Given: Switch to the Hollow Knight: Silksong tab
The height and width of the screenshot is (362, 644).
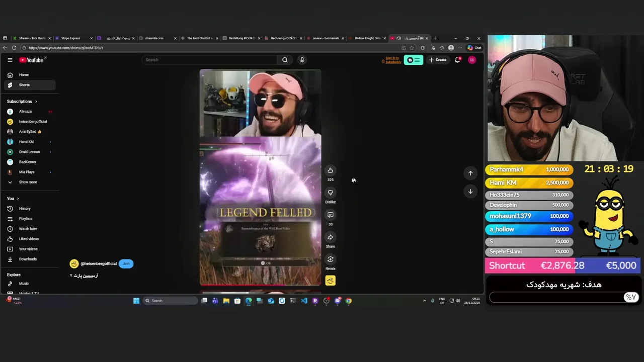Looking at the screenshot, I should point(367,38).
